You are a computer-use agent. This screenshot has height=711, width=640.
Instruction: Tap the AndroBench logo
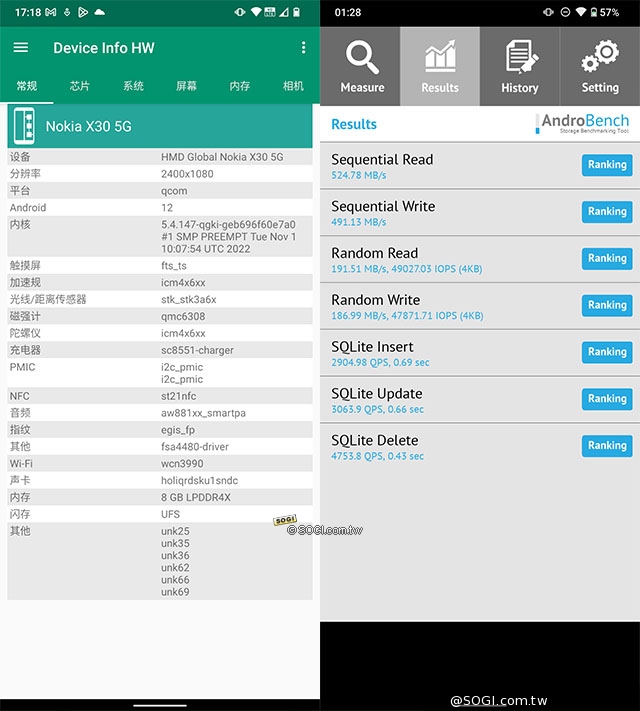pyautogui.click(x=582, y=123)
